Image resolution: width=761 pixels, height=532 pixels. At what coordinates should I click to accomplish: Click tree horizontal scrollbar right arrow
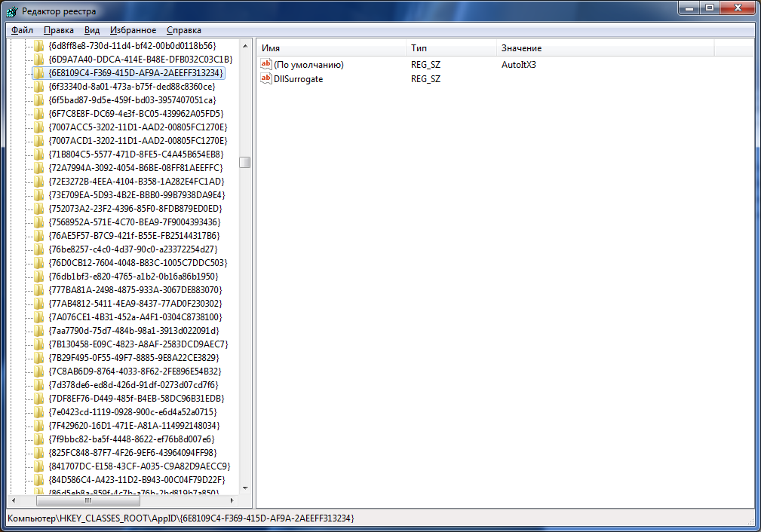point(232,500)
